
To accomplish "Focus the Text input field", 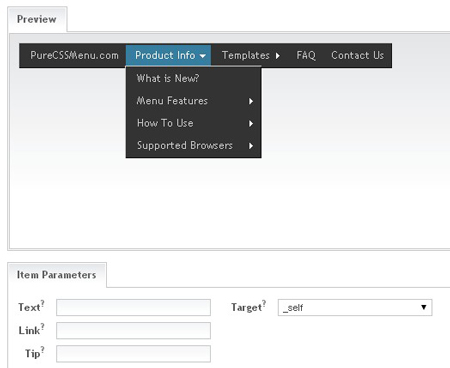I will tap(133, 307).
